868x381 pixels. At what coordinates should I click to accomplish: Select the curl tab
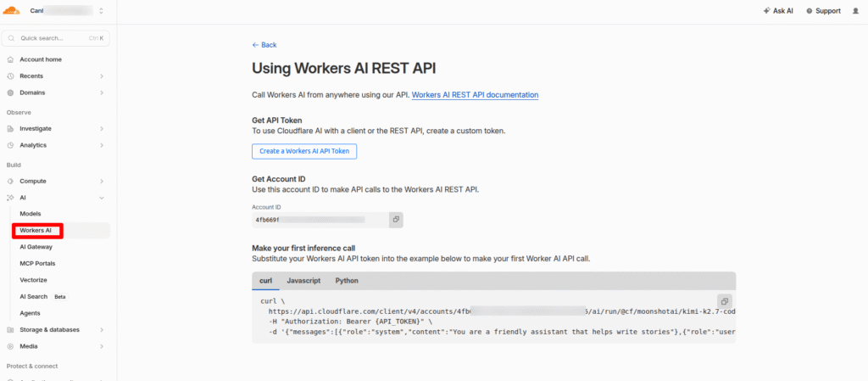click(x=265, y=281)
